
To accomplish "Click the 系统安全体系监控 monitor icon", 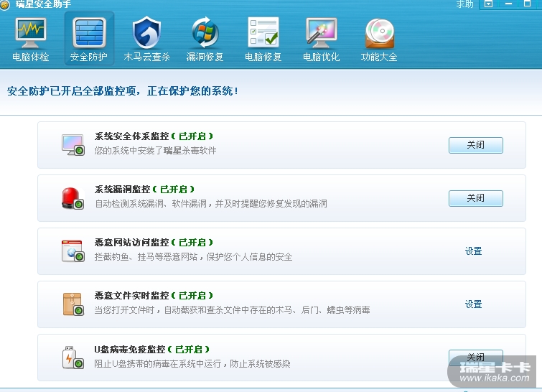I will [73, 145].
